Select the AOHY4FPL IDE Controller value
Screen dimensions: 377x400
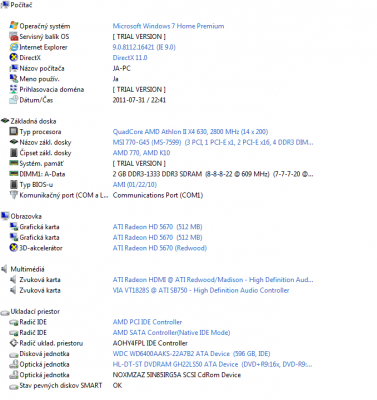pyautogui.click(x=150, y=343)
